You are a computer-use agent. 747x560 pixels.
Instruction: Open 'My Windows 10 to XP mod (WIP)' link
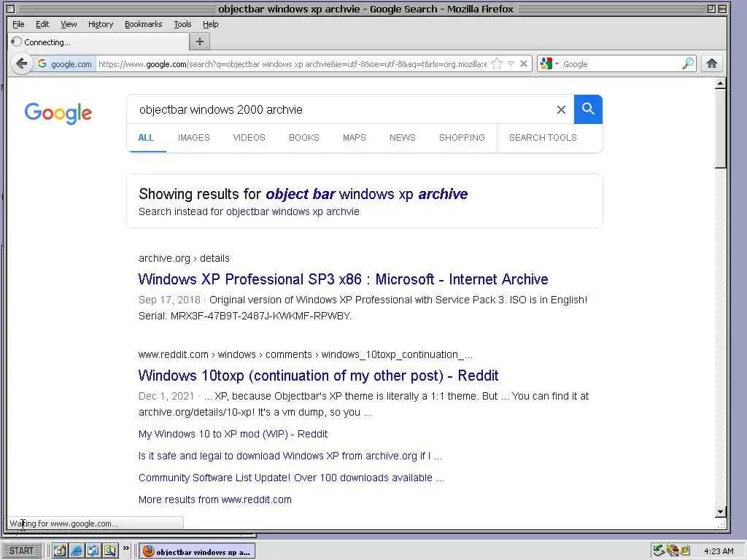[x=233, y=435]
